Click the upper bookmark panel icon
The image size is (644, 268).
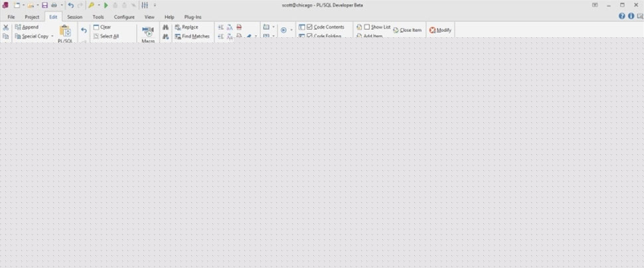[x=266, y=27]
